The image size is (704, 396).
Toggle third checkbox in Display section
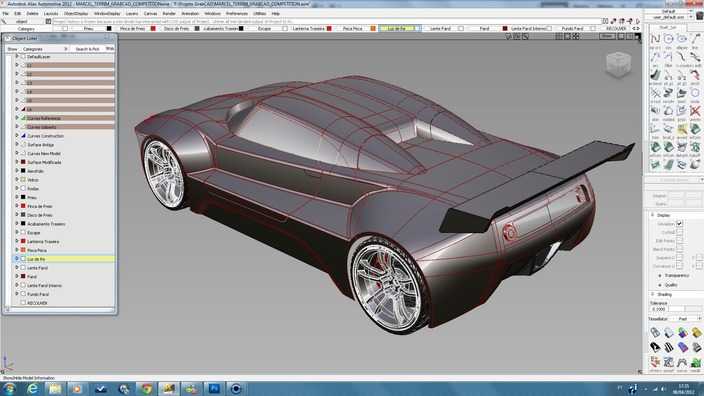pos(679,240)
